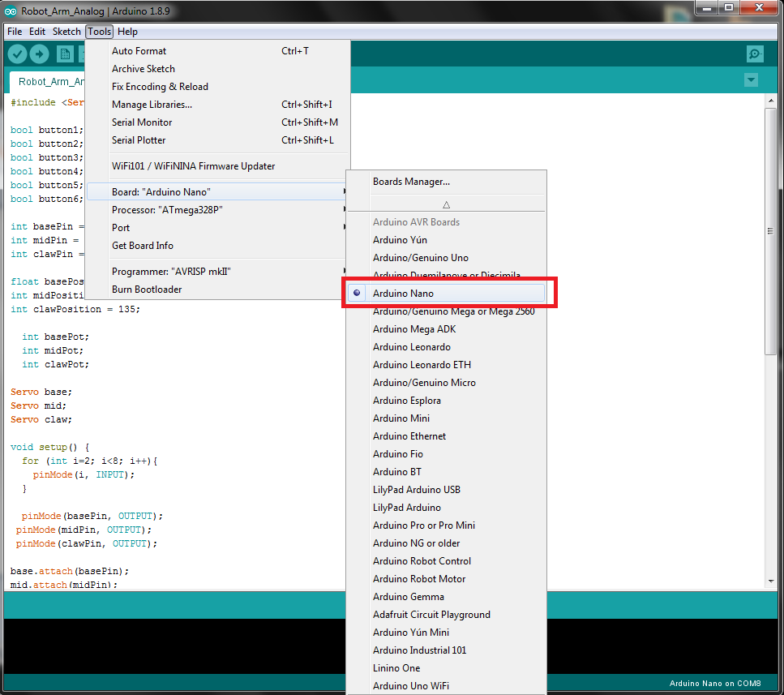Open Boards Manager...

[x=446, y=182]
